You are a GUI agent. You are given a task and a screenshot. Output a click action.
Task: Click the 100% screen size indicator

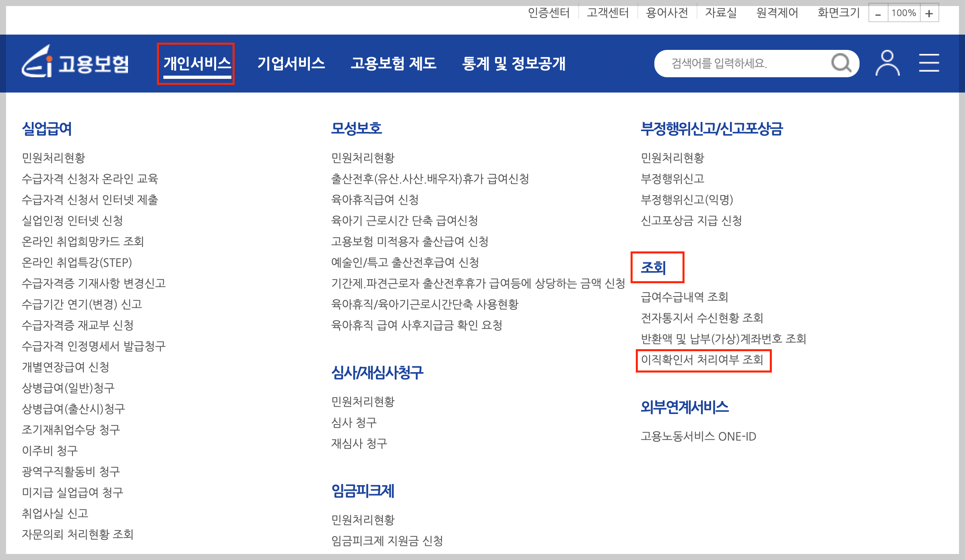[x=904, y=12]
